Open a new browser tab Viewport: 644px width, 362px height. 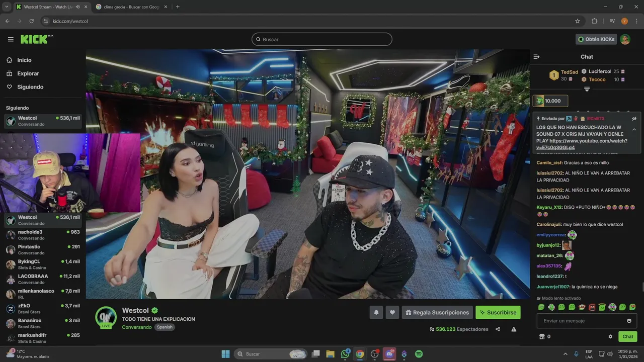(x=178, y=7)
